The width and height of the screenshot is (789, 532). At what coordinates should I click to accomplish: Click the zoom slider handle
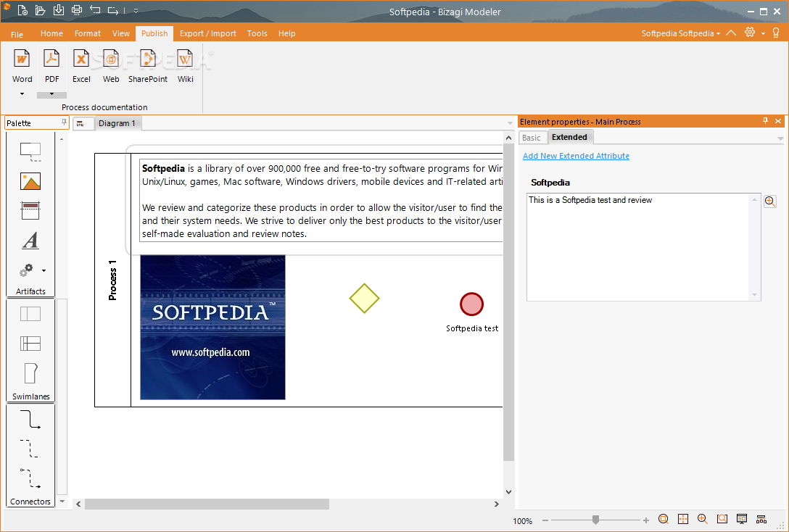click(596, 520)
